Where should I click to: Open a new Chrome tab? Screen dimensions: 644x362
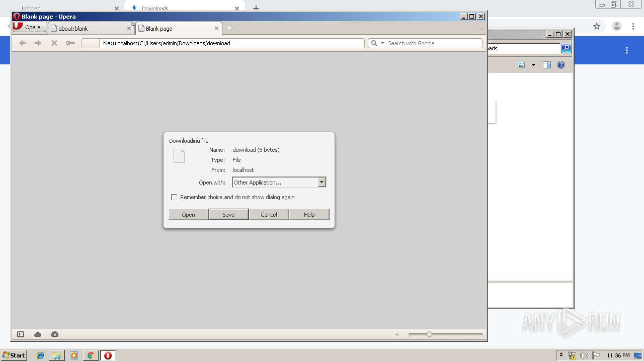256,8
